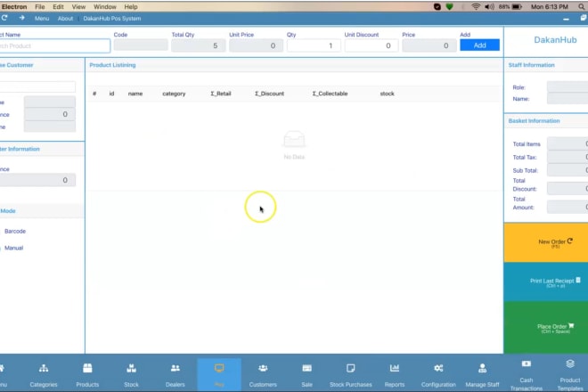Open the Dealers section icon
Image resolution: width=588 pixels, height=392 pixels.
(175, 369)
